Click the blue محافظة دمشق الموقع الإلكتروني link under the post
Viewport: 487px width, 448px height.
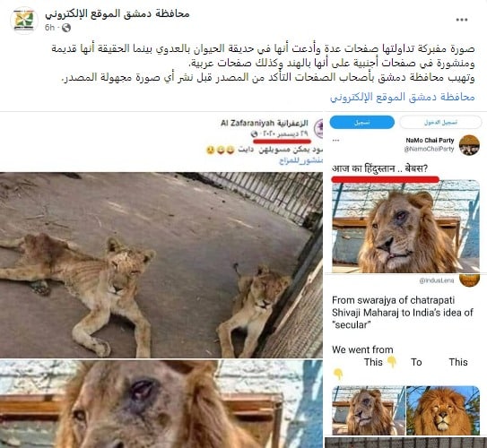tap(402, 97)
